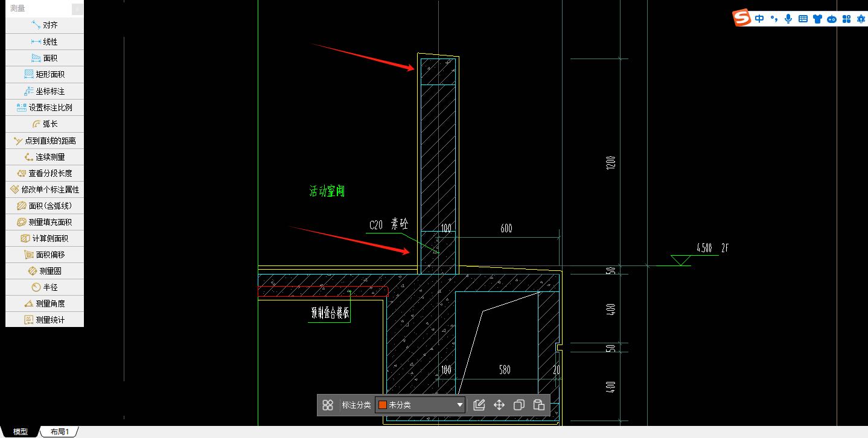The image size is (868, 438).
Task: Click the 600 horizontal dimension text
Action: pyautogui.click(x=506, y=228)
